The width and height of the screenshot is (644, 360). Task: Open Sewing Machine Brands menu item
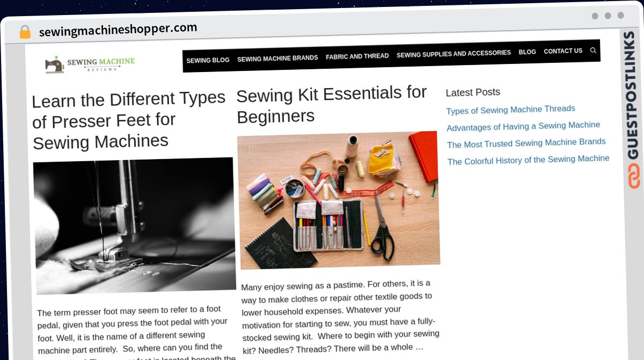pos(277,58)
